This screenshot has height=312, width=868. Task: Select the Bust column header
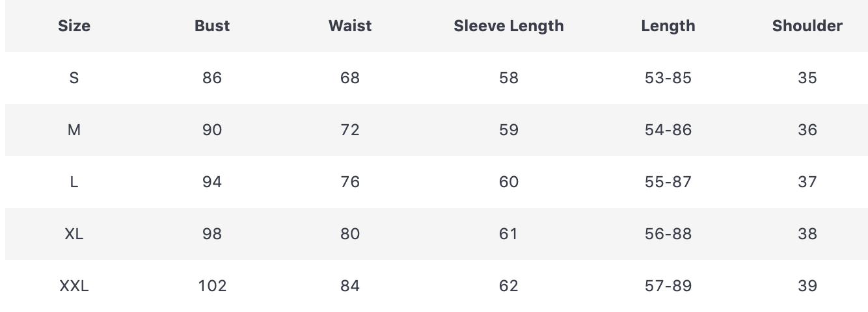(212, 26)
